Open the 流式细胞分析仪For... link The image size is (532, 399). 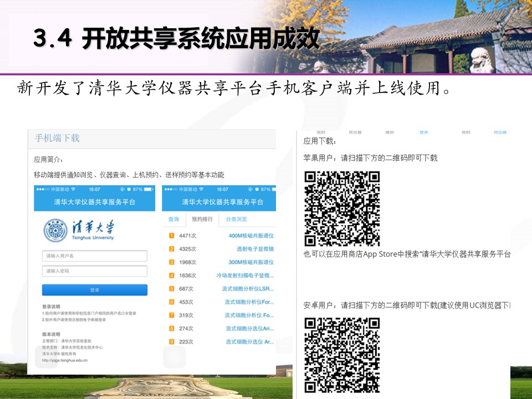coord(249,302)
